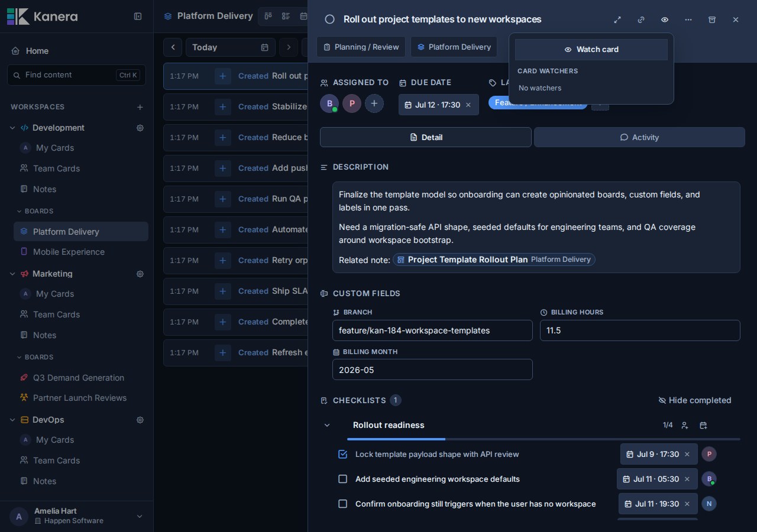This screenshot has width=757, height=532.
Task: Switch to the Activity tab
Action: click(639, 137)
